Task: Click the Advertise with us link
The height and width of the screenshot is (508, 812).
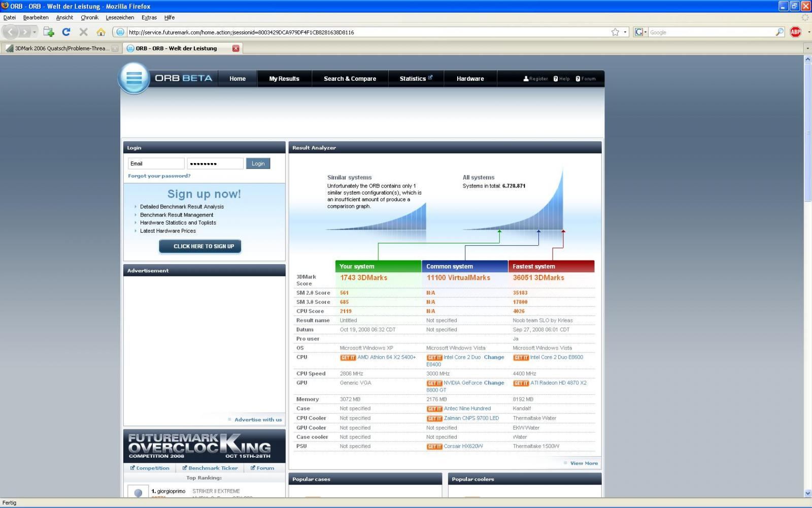Action: click(258, 420)
